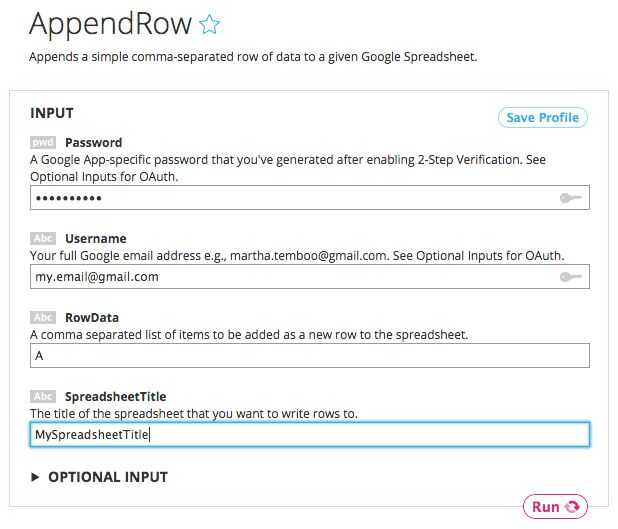Click the Abc badge next to Username
This screenshot has height=529, width=618.
(x=43, y=239)
